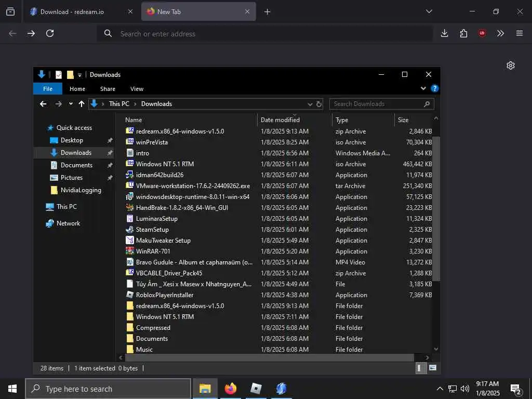Open File Explorer taskbar icon
The height and width of the screenshot is (399, 532).
(x=205, y=389)
